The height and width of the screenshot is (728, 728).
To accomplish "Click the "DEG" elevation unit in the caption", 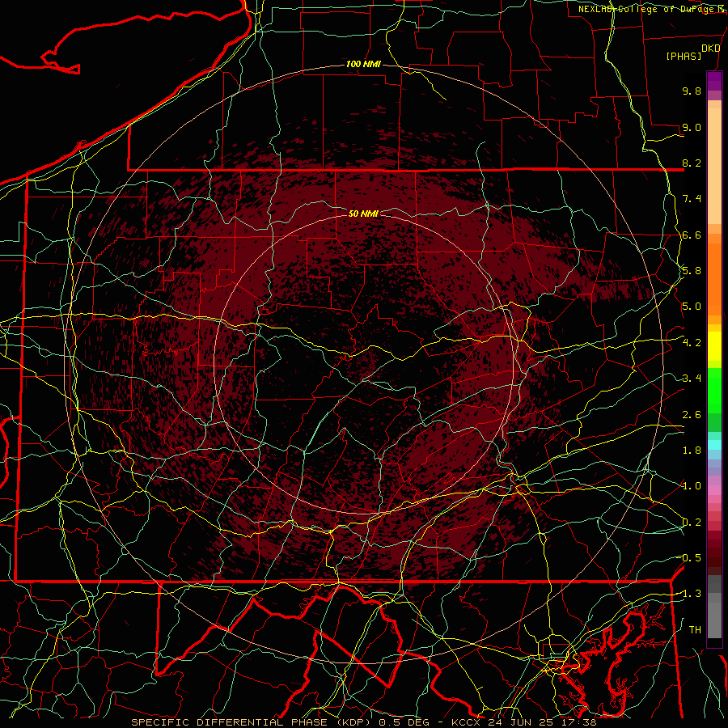I will tap(418, 722).
